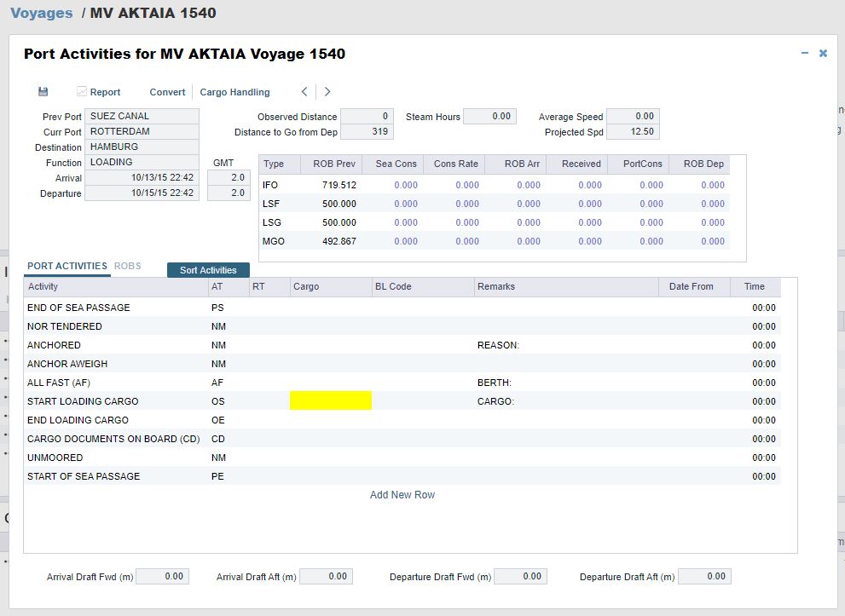
Task: Click the Arrival Draft Fwd input field
Action: click(x=162, y=576)
